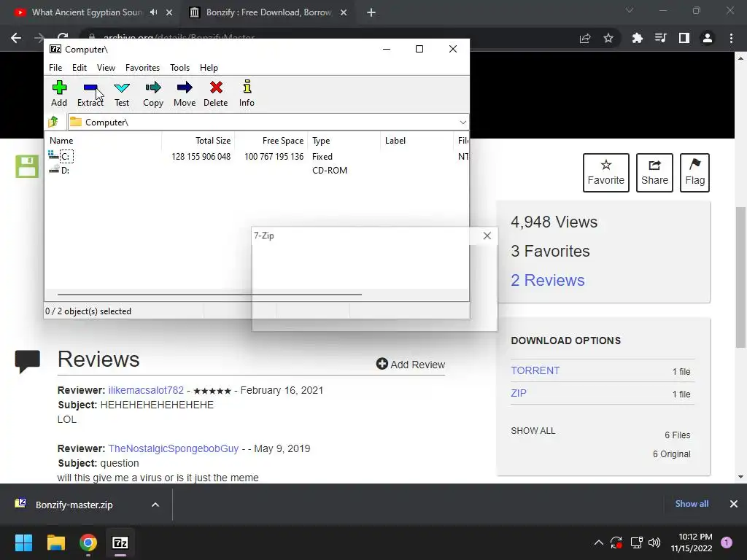
Task: Mute the YouTube tab audio icon
Action: click(153, 12)
